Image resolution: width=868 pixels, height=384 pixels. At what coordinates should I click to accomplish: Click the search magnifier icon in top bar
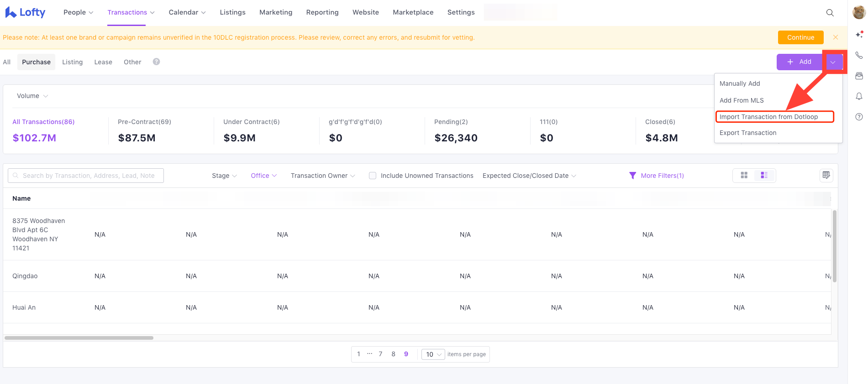coord(830,13)
